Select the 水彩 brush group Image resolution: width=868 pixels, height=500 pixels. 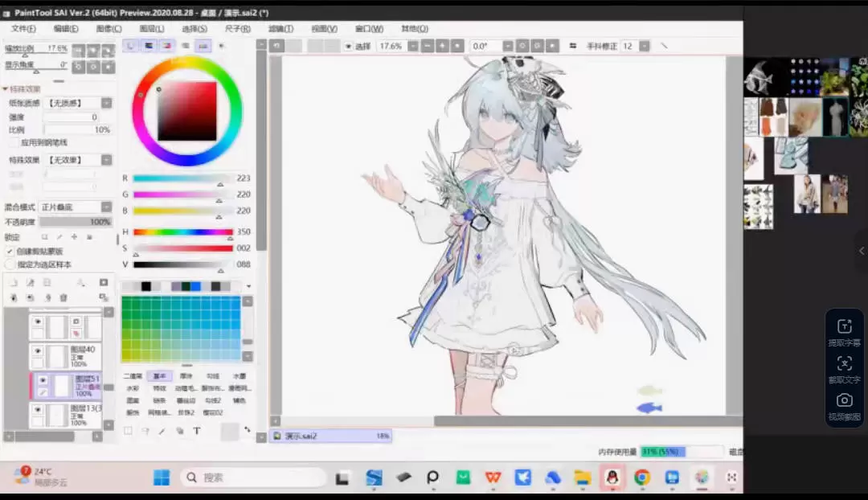[x=132, y=388]
